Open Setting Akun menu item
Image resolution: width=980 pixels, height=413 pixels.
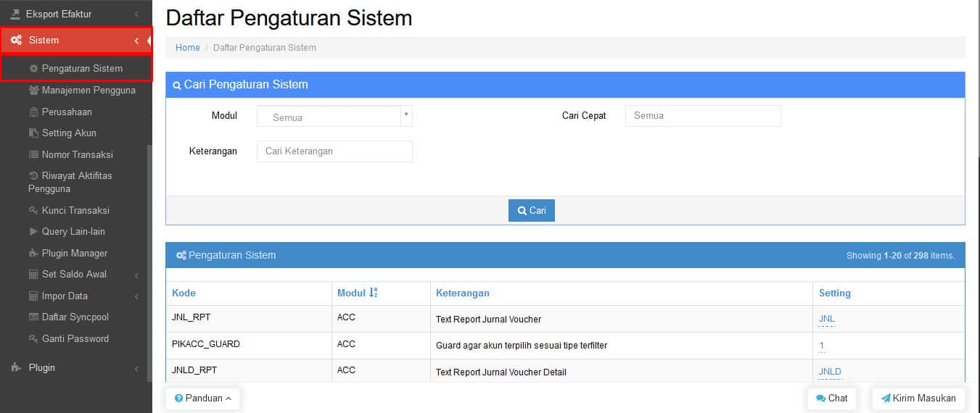(69, 133)
